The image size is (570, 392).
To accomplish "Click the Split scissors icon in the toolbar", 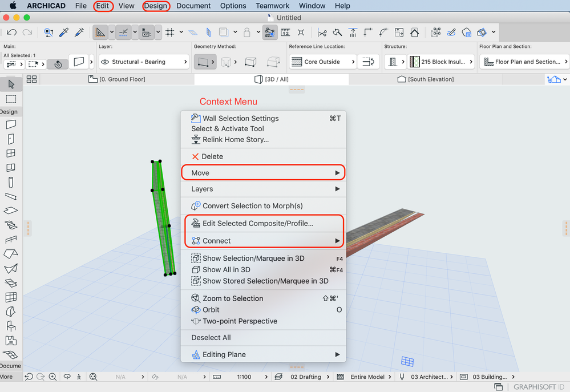I will tap(322, 33).
